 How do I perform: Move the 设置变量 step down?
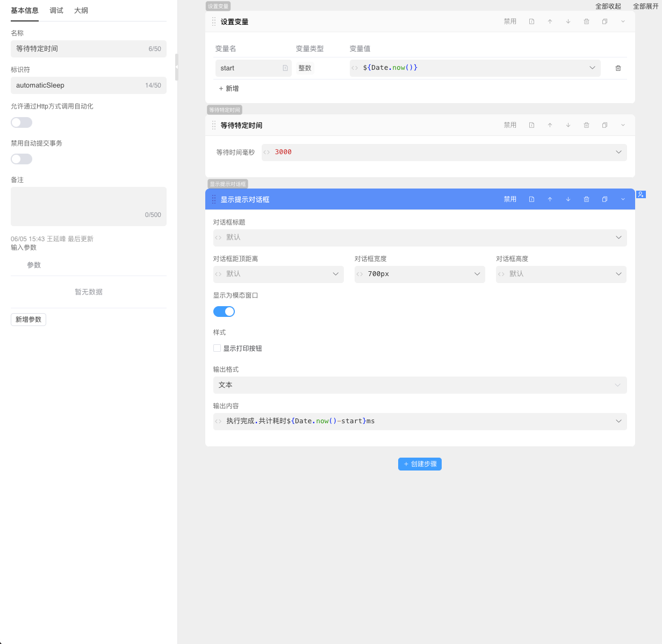tap(568, 21)
